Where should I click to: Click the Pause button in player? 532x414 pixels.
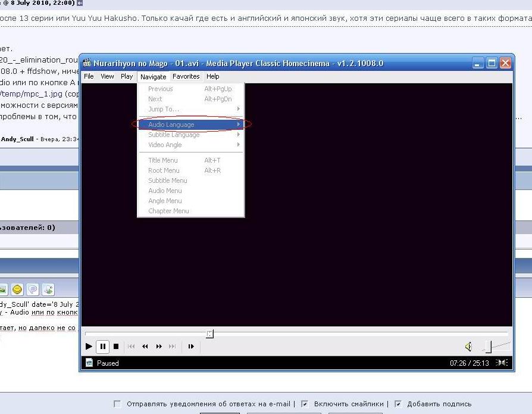103,347
